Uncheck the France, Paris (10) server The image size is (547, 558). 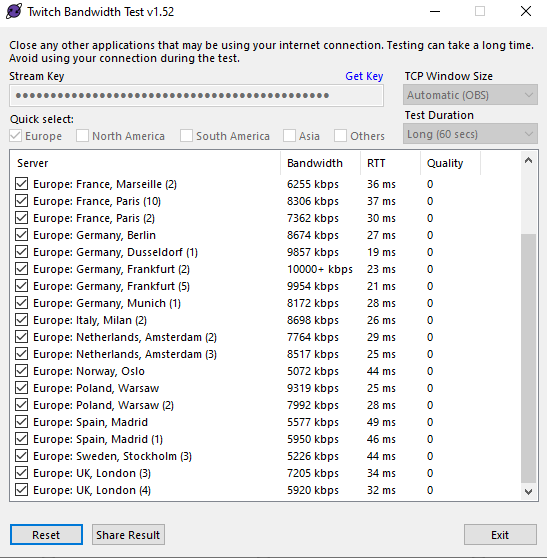pos(21,201)
